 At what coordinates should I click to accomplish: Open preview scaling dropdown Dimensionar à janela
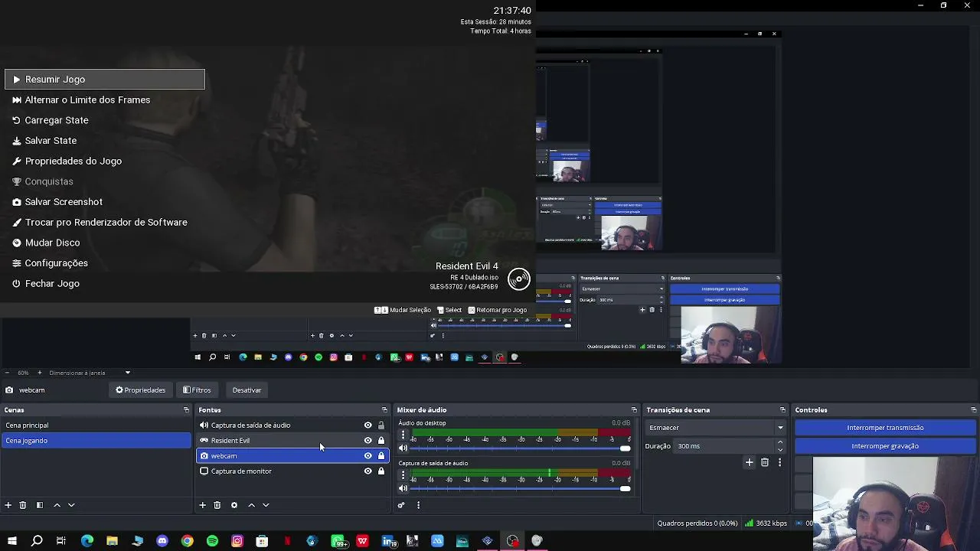tap(90, 373)
